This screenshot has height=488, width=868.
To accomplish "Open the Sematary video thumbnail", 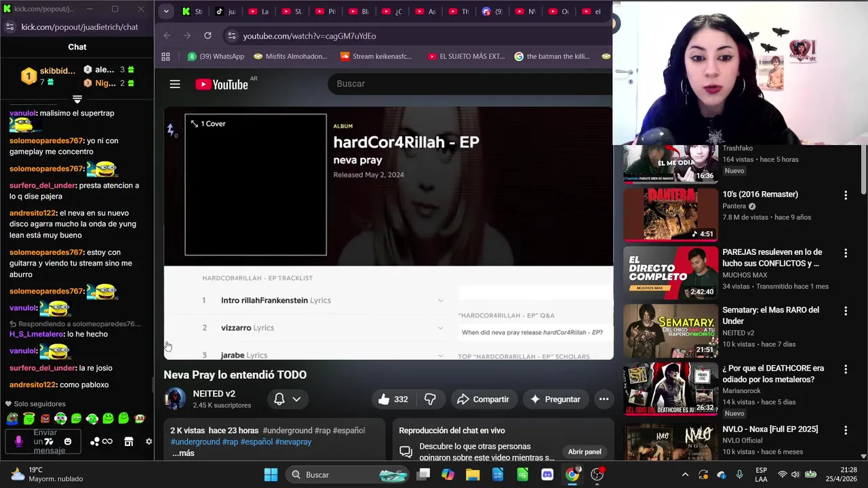I will [x=671, y=331].
